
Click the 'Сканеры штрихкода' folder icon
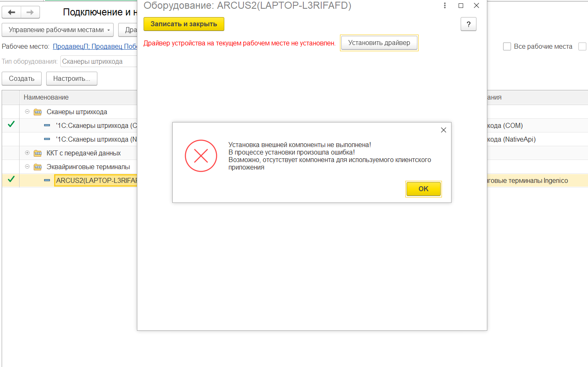[x=38, y=112]
